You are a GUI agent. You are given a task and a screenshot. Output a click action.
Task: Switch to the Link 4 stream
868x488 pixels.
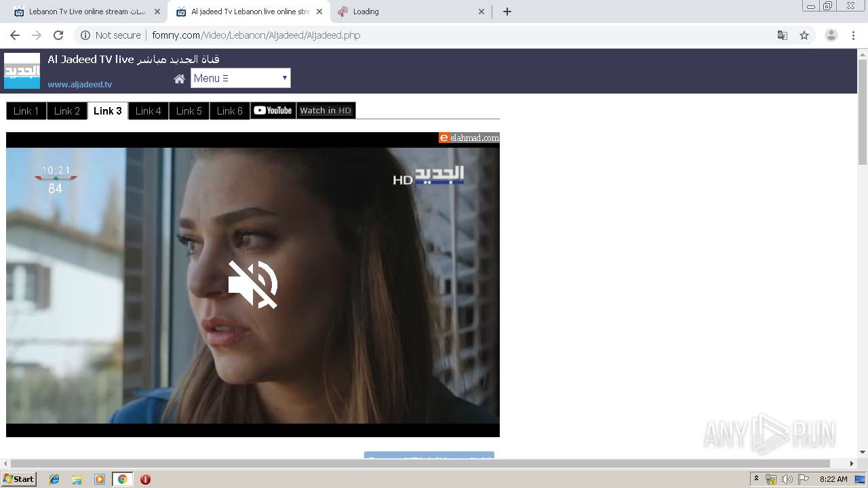point(149,110)
